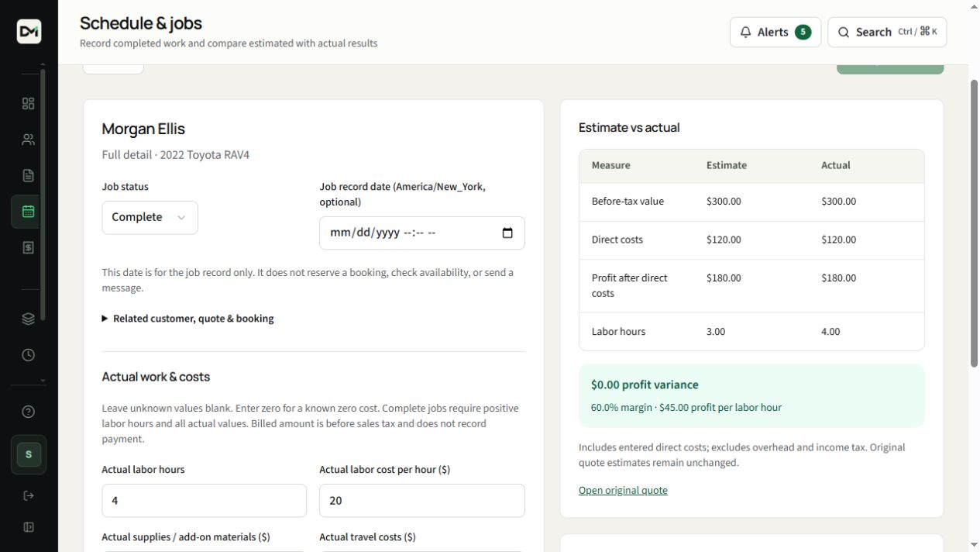Click the Estimate vs actual heading
Screen dimensions: 980x552
coord(629,127)
